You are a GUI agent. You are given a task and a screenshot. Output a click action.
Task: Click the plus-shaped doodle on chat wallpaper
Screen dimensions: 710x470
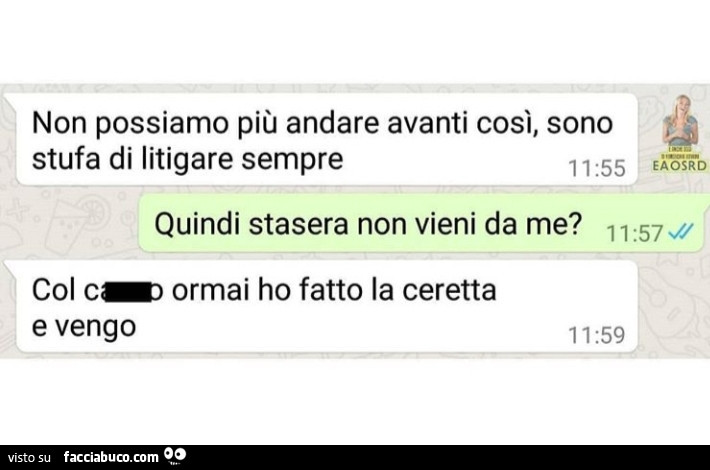point(19,211)
